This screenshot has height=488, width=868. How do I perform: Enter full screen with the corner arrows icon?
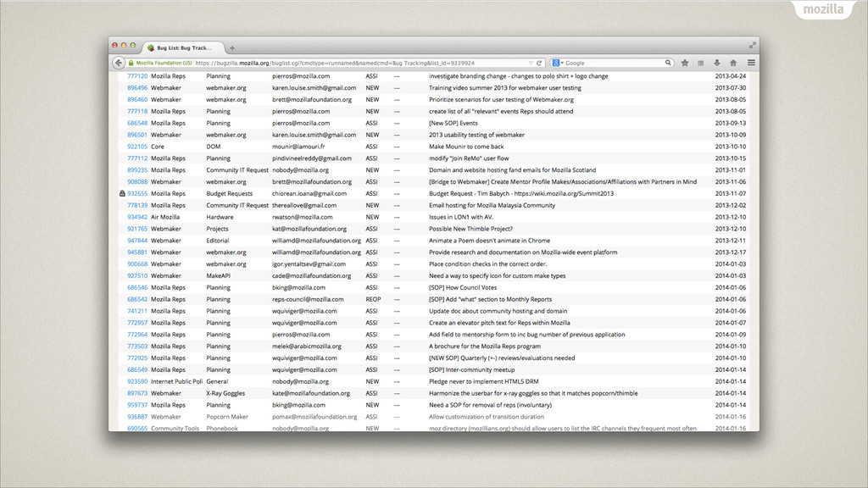(x=753, y=46)
